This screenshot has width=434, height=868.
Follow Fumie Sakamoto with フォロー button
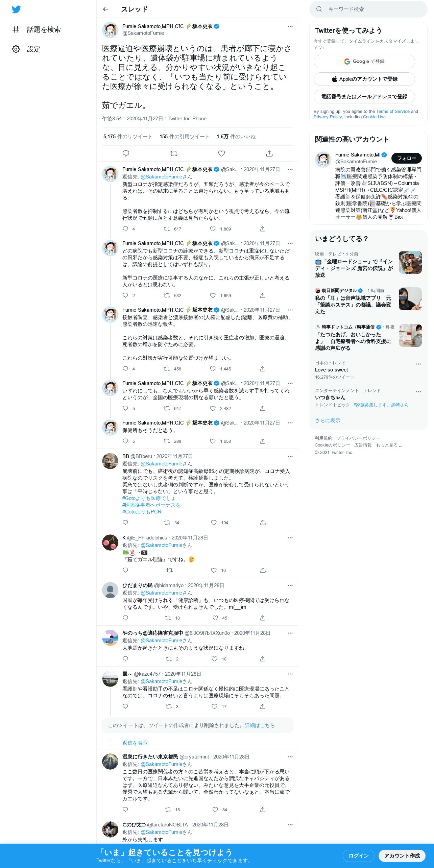pyautogui.click(x=406, y=158)
